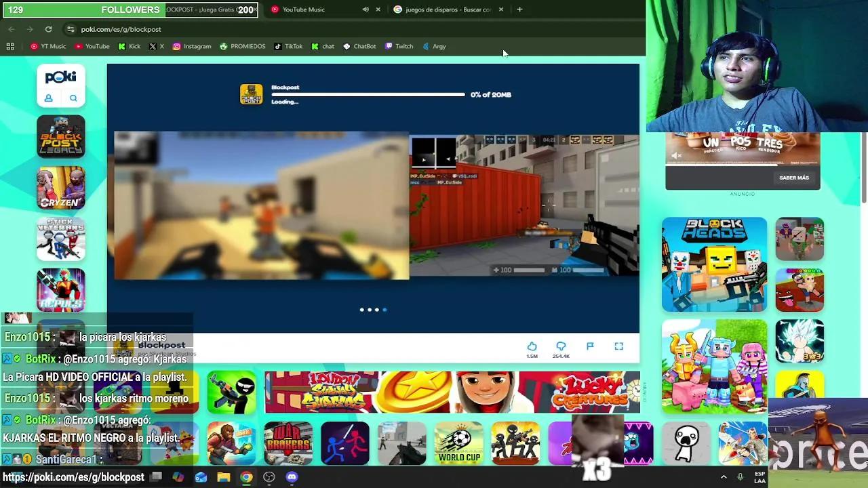The width and height of the screenshot is (868, 488).
Task: Open the World Cup soccer game
Action: (459, 443)
